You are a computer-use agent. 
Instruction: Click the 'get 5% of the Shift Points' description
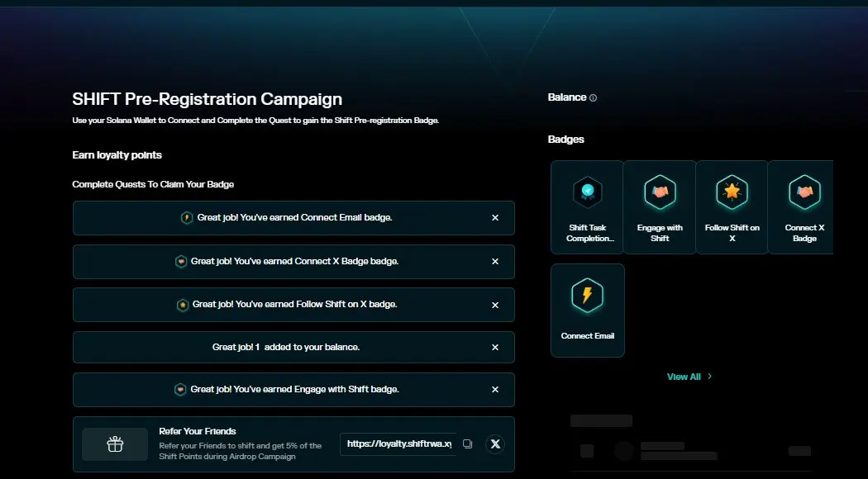[x=241, y=451]
